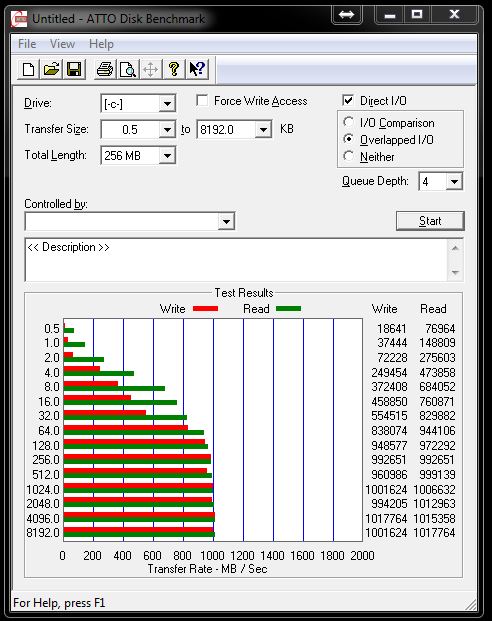Expand the Queue Depth dropdown

coord(454,182)
